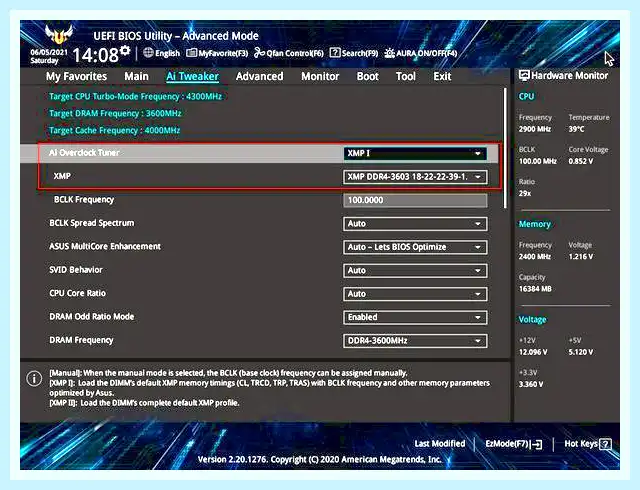Click the 06/05/2021 date text

pos(49,52)
